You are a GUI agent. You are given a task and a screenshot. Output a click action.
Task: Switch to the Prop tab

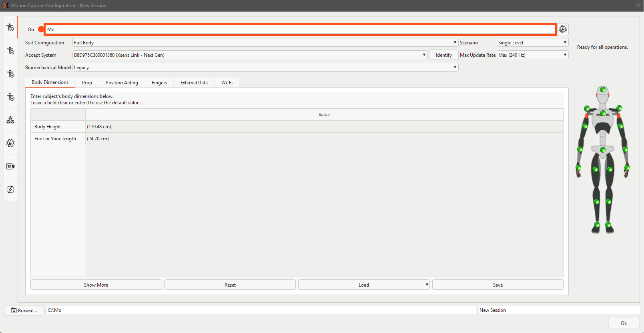[87, 83]
